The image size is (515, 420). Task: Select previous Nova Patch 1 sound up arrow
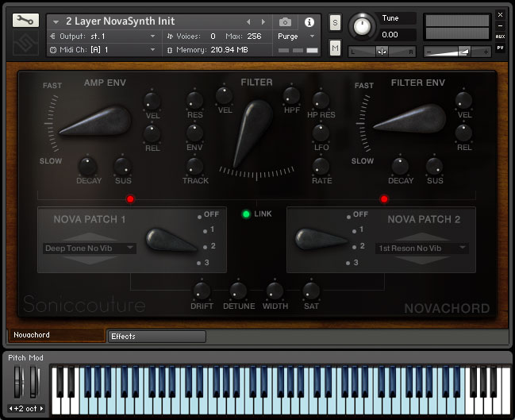click(x=90, y=237)
